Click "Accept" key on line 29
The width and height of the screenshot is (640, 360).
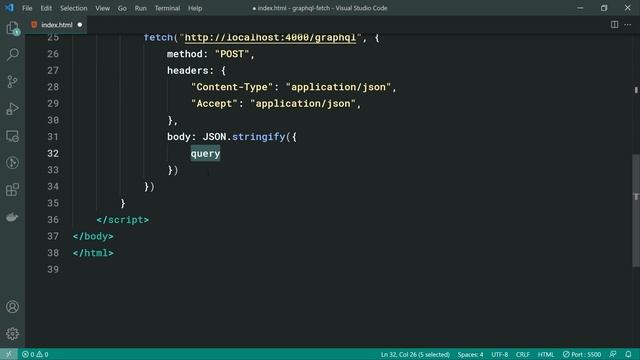pos(214,104)
